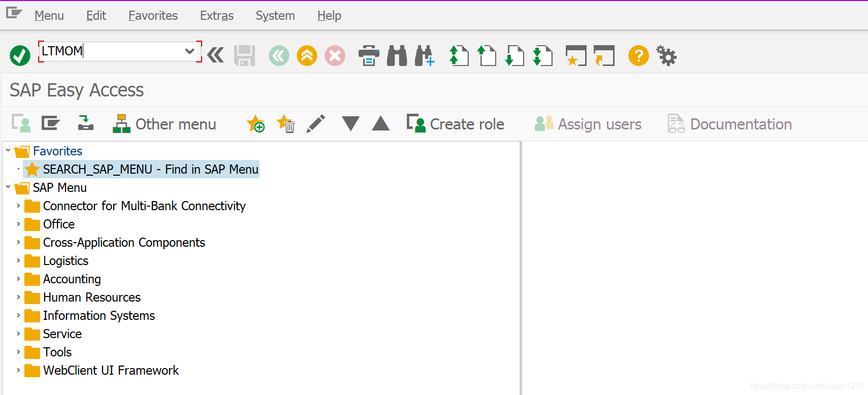Click the red Cancel icon
The width and height of the screenshot is (868, 395).
tap(335, 55)
